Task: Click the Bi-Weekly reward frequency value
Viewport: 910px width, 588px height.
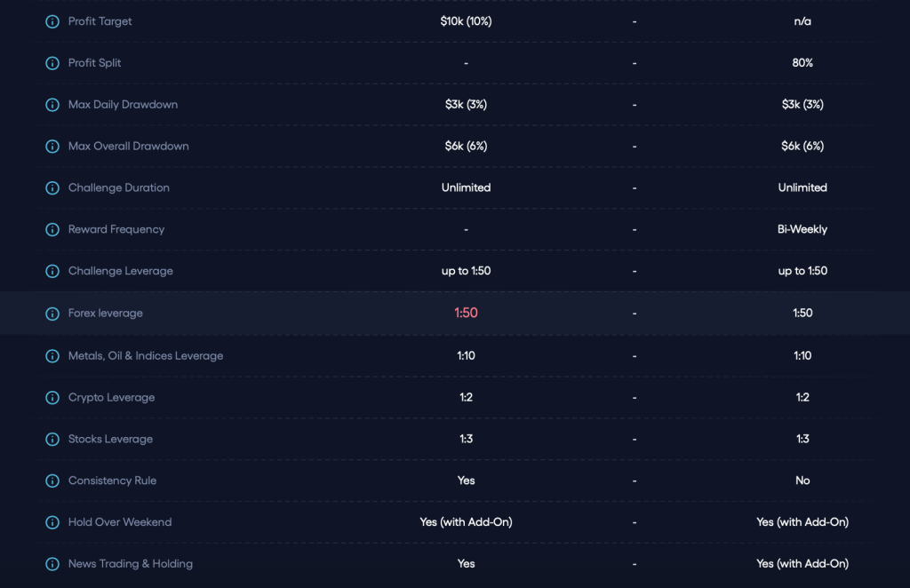Action: click(x=802, y=229)
